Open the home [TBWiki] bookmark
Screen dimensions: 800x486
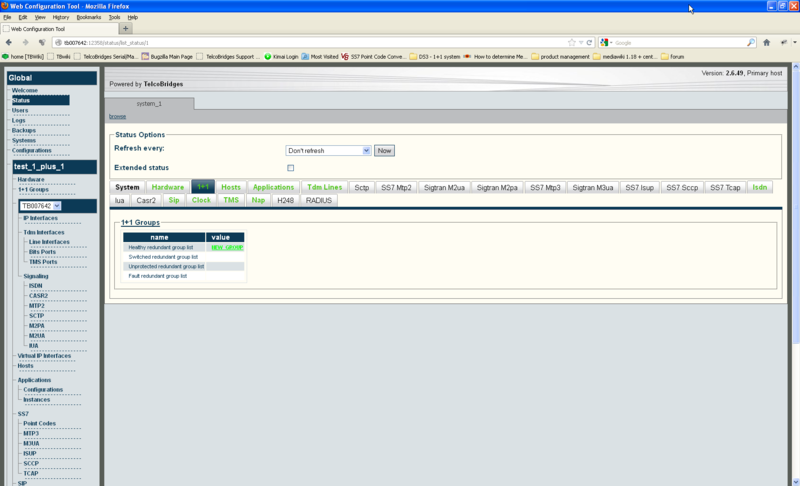(x=23, y=57)
